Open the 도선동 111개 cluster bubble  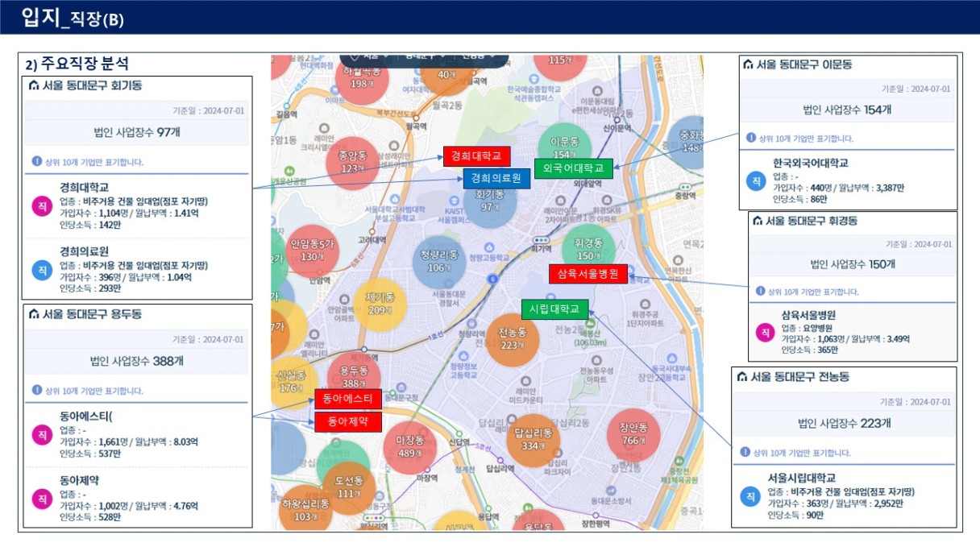(349, 487)
